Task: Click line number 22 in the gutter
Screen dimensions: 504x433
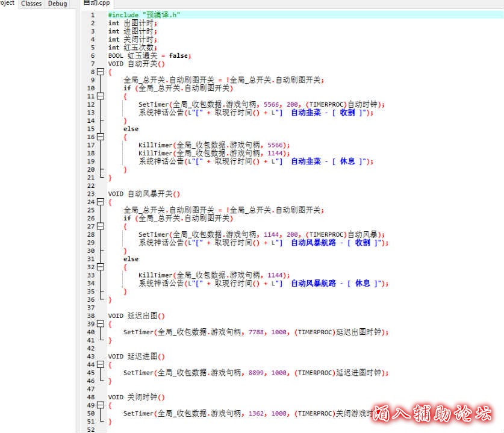Action: click(x=91, y=186)
